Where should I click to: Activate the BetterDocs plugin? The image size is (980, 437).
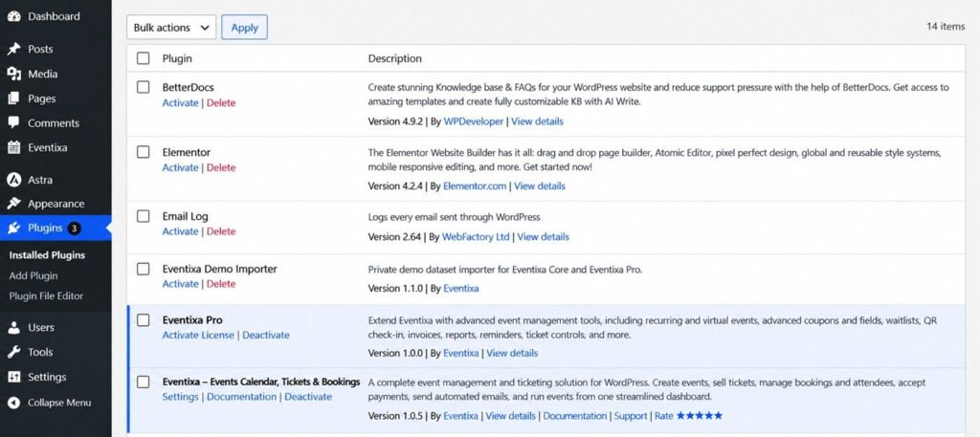click(x=180, y=103)
